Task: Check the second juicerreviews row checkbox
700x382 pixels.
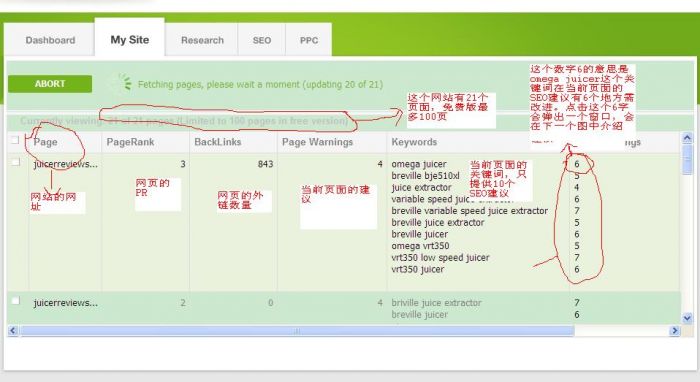Action: (16, 300)
